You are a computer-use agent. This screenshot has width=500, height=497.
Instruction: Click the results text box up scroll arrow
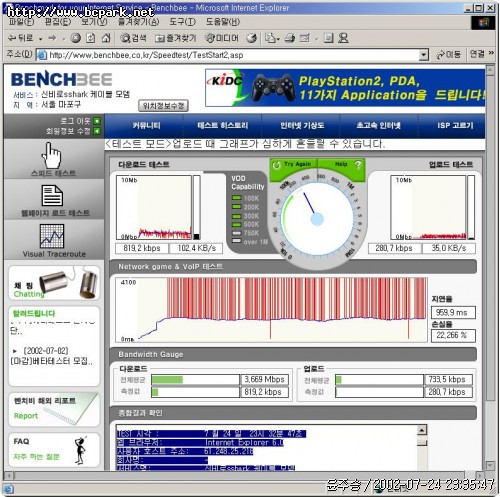(422, 430)
